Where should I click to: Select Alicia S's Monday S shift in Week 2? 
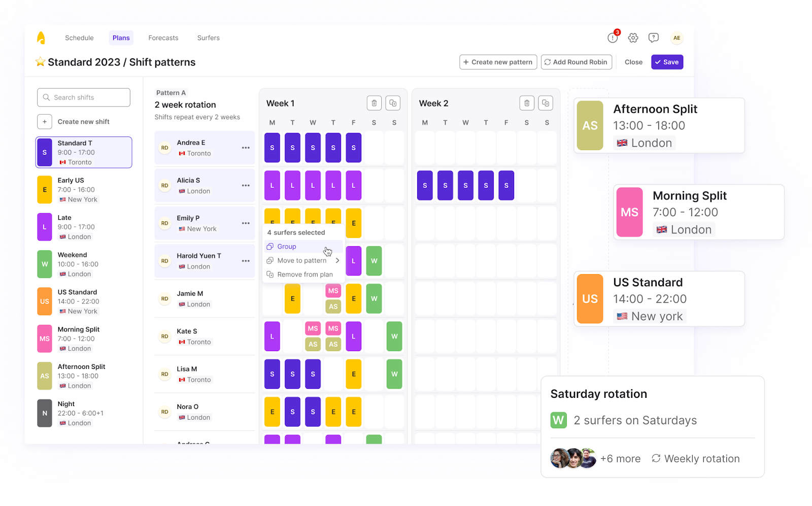coord(425,185)
